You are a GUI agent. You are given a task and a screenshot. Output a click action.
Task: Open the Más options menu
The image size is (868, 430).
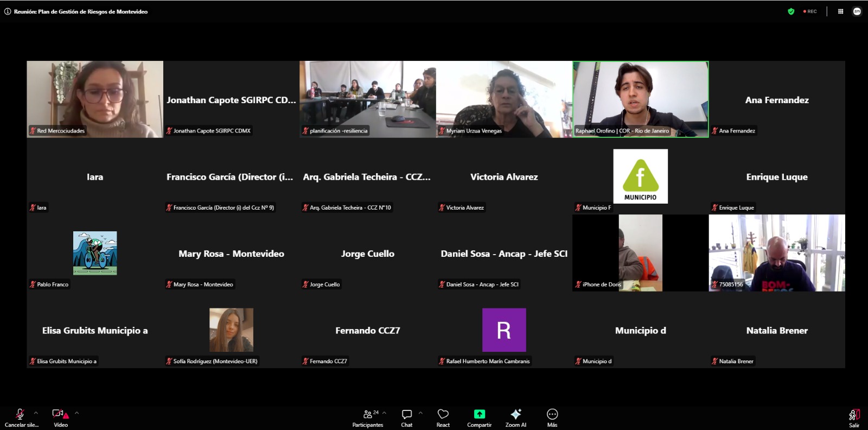(552, 418)
